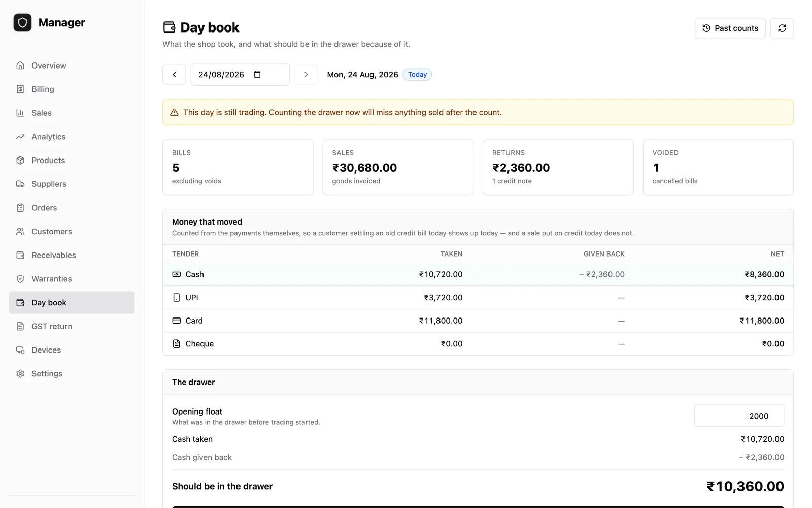Click the ₹2,360.00 returns card value

[x=521, y=168]
